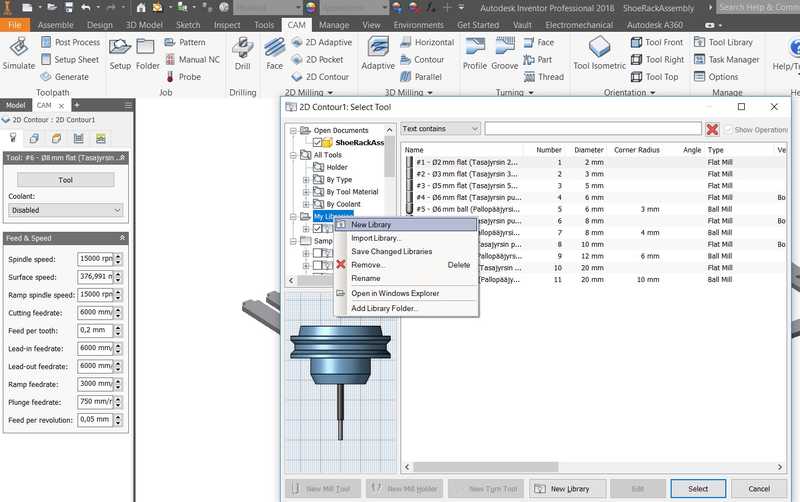Expand the By Type tree node

(306, 180)
